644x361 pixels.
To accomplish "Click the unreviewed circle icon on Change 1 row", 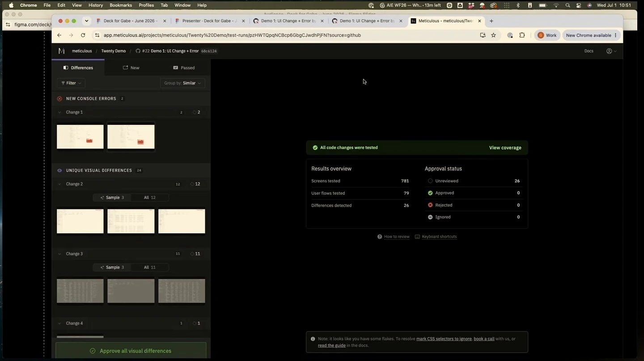I will coord(195,112).
